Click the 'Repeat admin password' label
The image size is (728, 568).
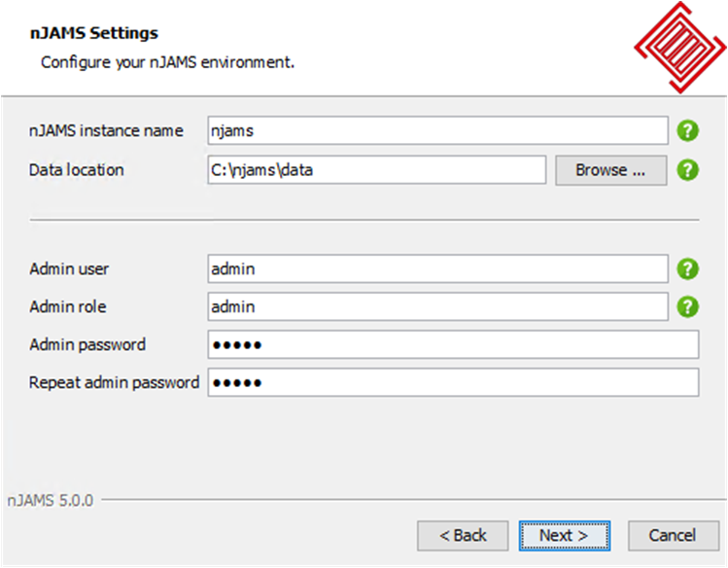coord(115,382)
